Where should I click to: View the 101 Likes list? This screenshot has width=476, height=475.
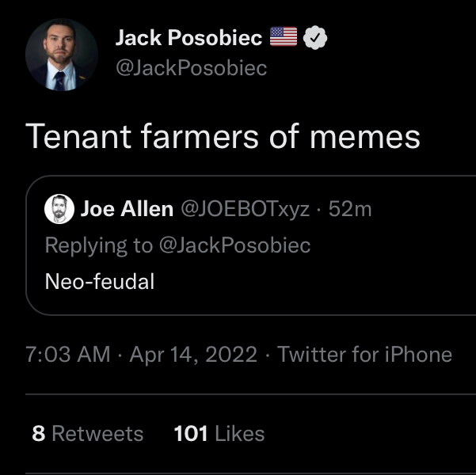coord(219,433)
